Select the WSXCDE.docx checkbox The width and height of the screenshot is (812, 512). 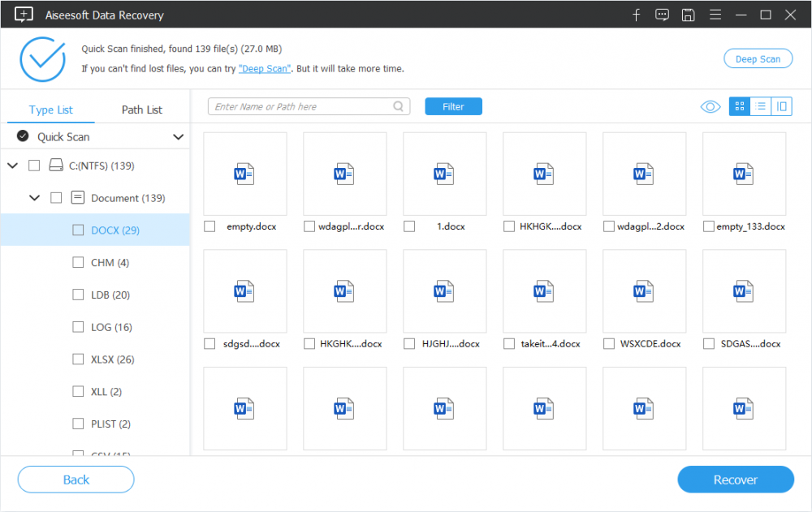click(x=609, y=344)
